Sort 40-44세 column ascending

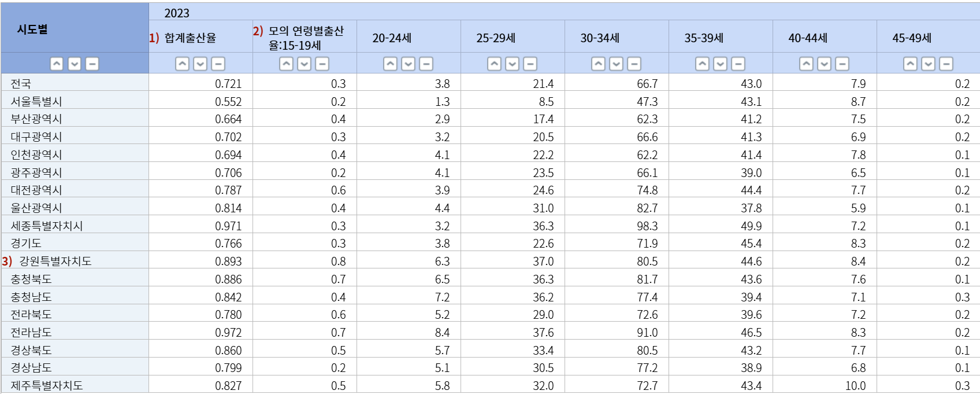[807, 64]
